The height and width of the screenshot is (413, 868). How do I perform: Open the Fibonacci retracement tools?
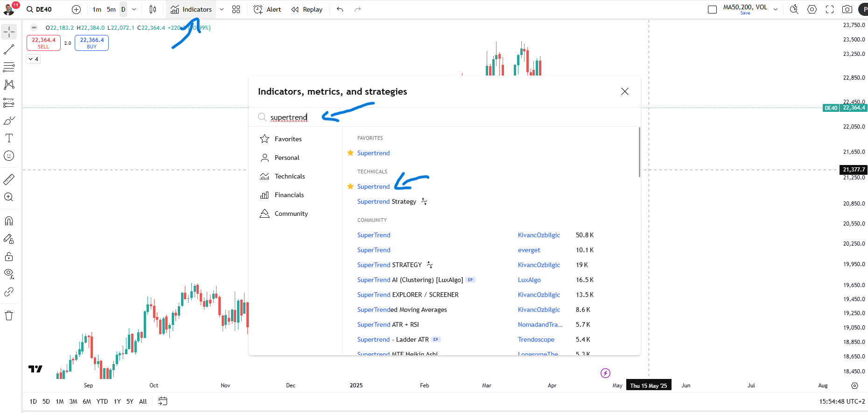[9, 67]
